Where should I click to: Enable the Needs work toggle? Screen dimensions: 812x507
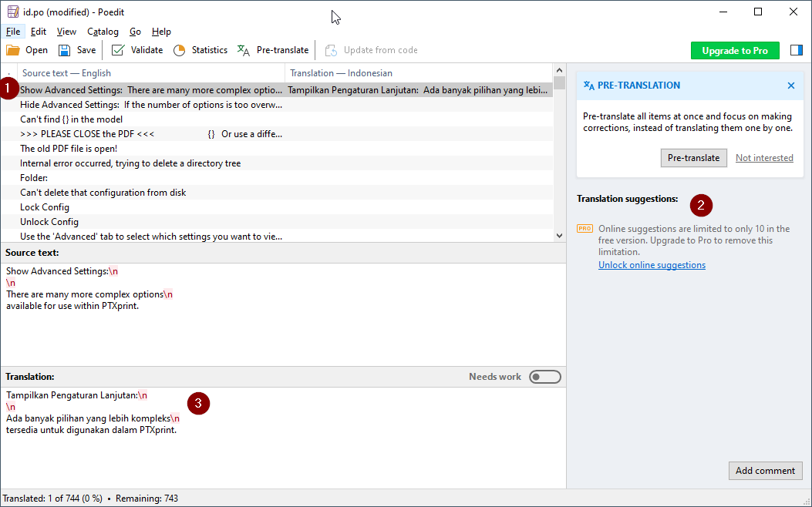[545, 377]
